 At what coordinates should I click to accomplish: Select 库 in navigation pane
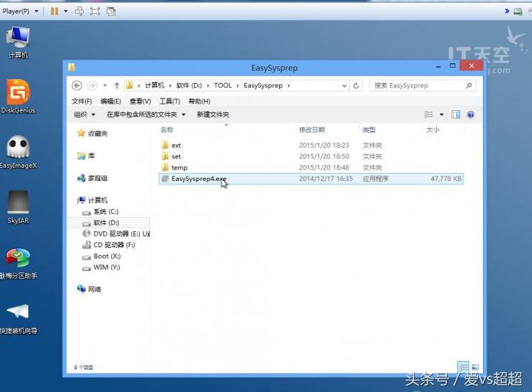pos(87,156)
